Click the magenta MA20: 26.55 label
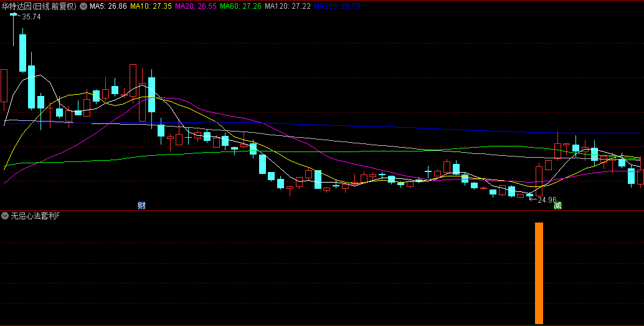 (196, 6)
